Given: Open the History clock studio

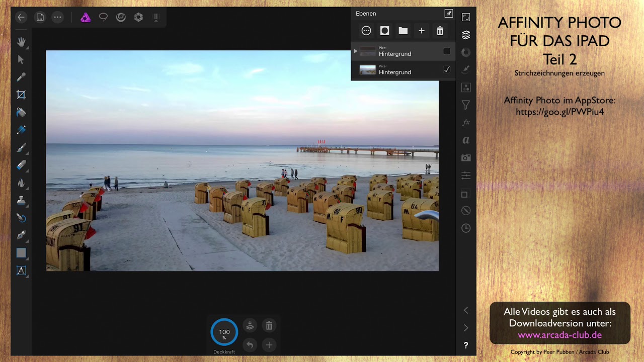Looking at the screenshot, I should (x=466, y=228).
